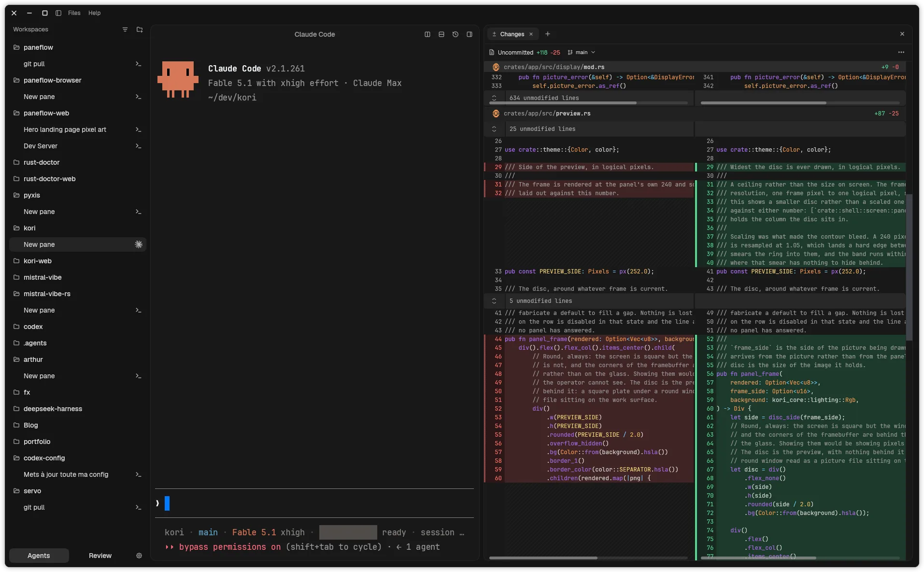Click Rust icon beside preview.rs path
The height and width of the screenshot is (572, 924).
click(496, 114)
